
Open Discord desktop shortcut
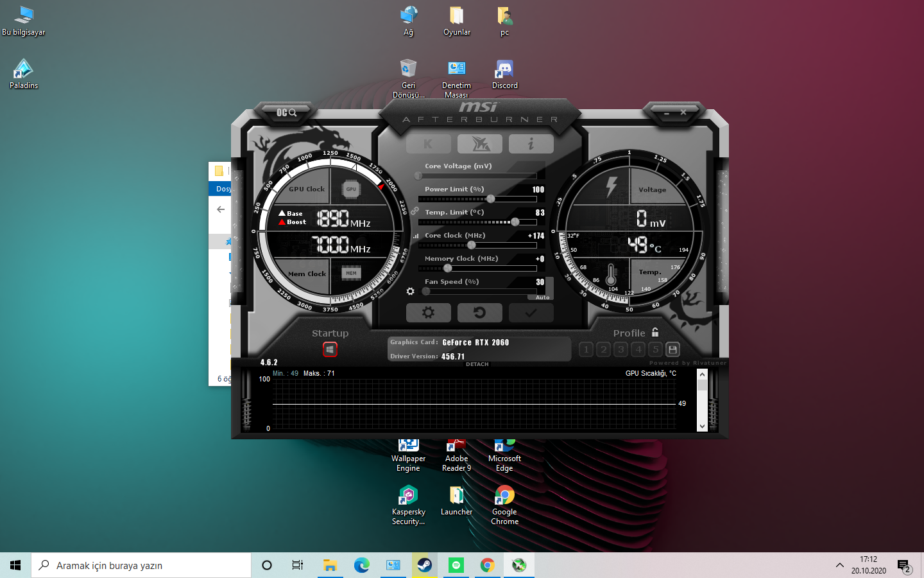[504, 74]
